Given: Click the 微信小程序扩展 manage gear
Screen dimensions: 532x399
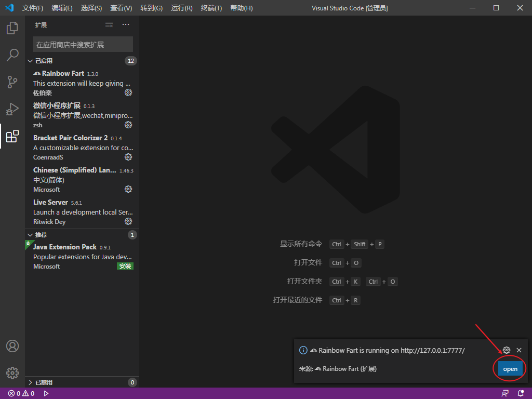Looking at the screenshot, I should [128, 125].
